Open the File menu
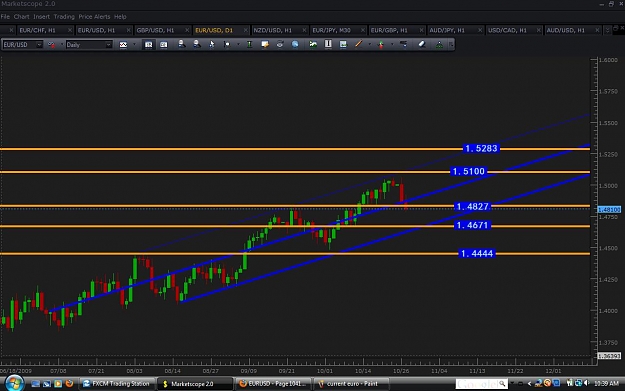This screenshot has height=391, width=625. coord(5,17)
